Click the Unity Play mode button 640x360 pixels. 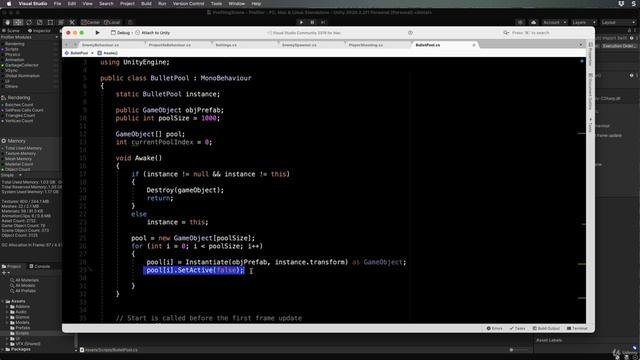301,22
